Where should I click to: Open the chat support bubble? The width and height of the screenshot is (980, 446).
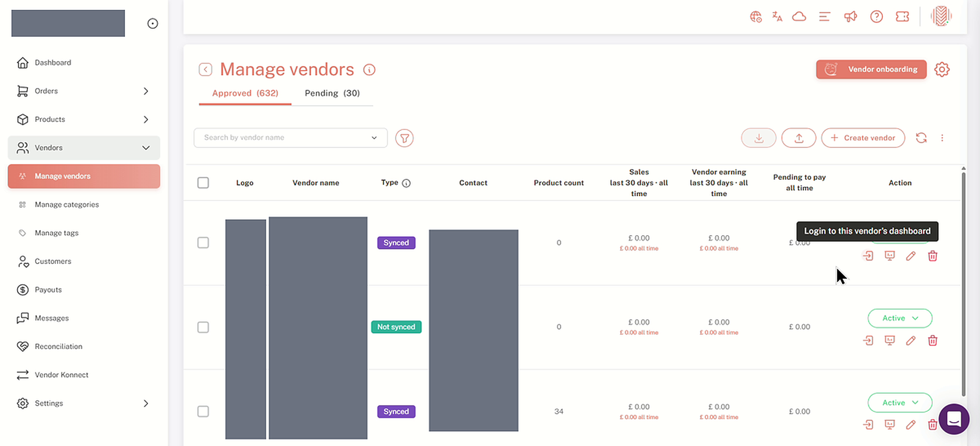(954, 419)
